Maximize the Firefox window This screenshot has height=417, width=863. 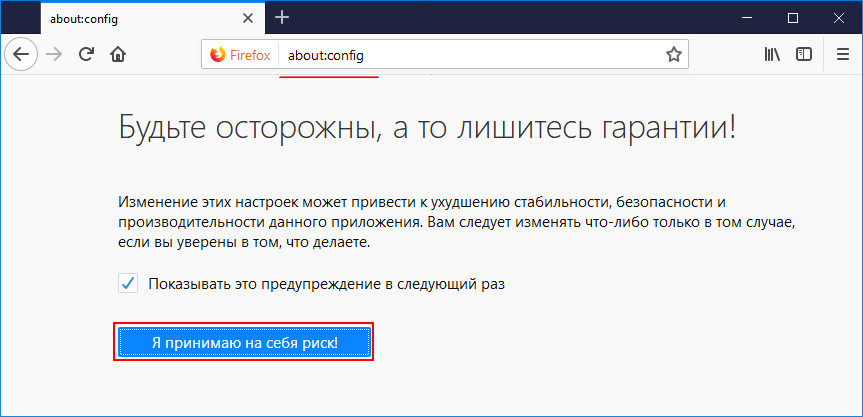click(x=793, y=18)
